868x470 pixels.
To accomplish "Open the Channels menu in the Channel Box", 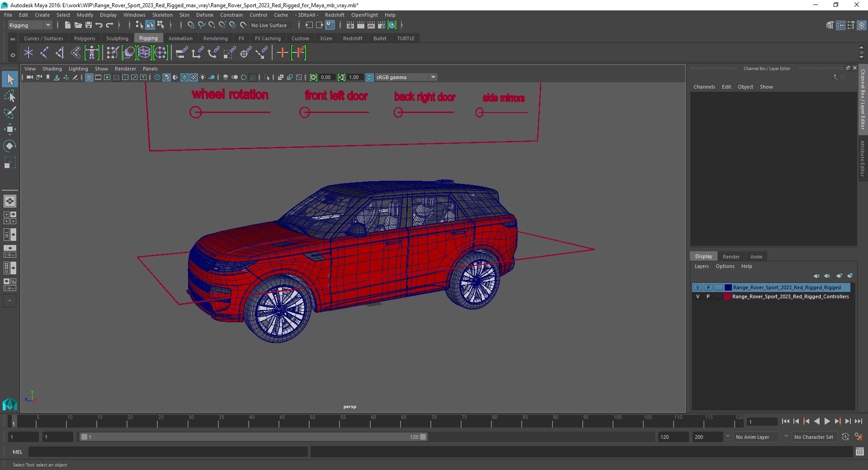I will pos(704,87).
